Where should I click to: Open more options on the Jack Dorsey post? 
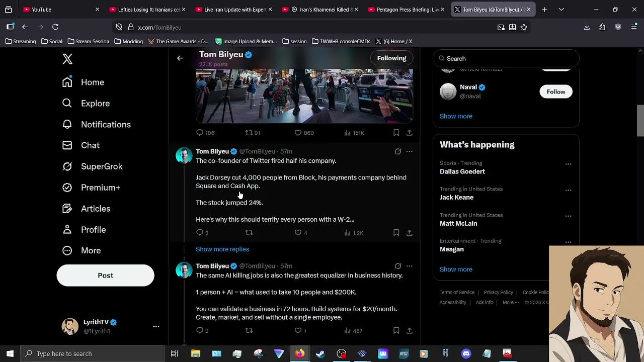tap(409, 151)
